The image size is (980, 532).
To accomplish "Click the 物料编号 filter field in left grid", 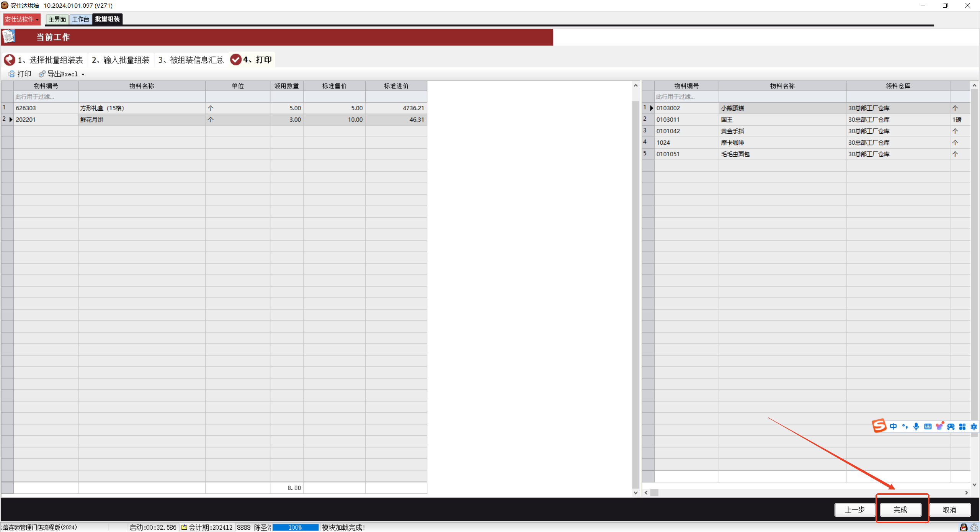I will tap(46, 97).
